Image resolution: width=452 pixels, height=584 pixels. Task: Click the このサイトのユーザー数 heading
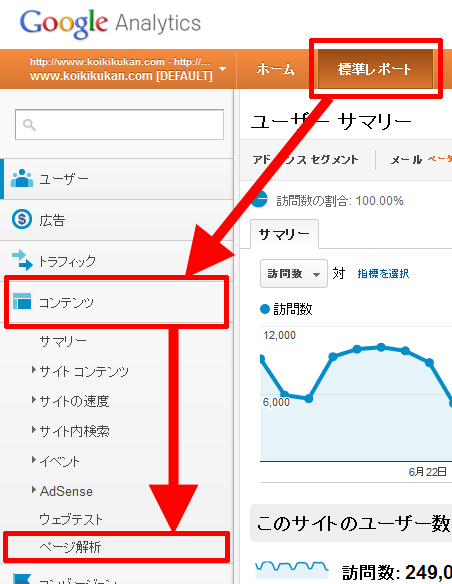[354, 523]
